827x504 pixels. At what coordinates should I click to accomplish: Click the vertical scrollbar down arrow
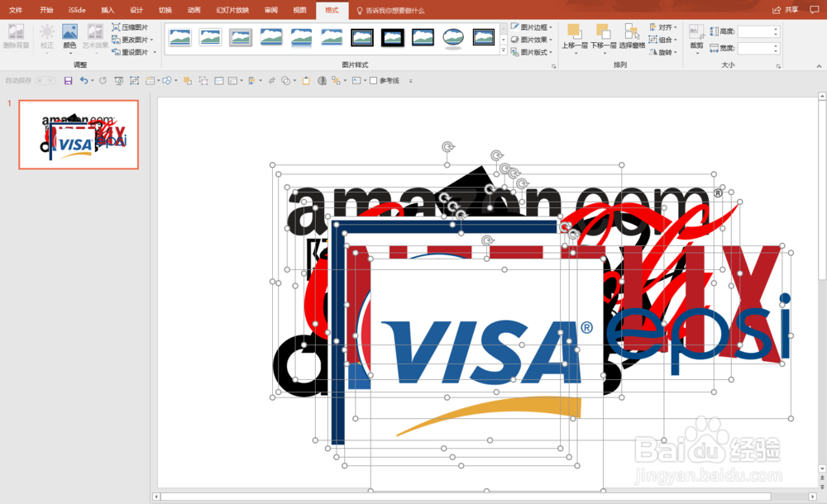(x=822, y=468)
